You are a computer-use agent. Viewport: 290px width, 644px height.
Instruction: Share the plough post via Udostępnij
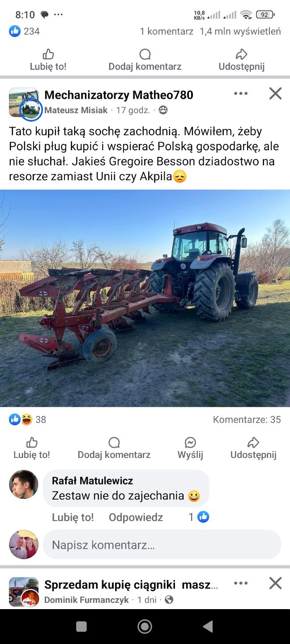coord(253,449)
